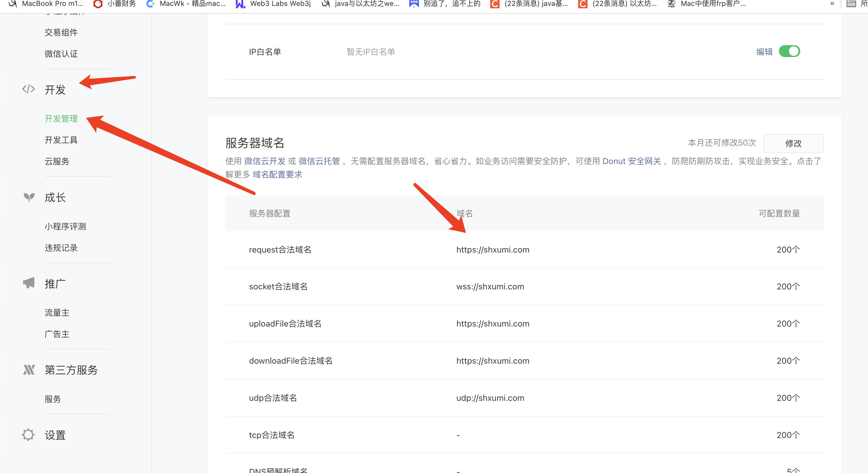Click the request domain https://shxumi.com
This screenshot has width=868, height=473.
tap(493, 250)
